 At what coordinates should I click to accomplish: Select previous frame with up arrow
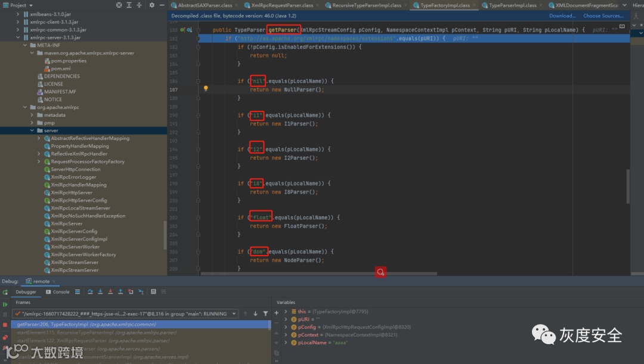[245, 313]
